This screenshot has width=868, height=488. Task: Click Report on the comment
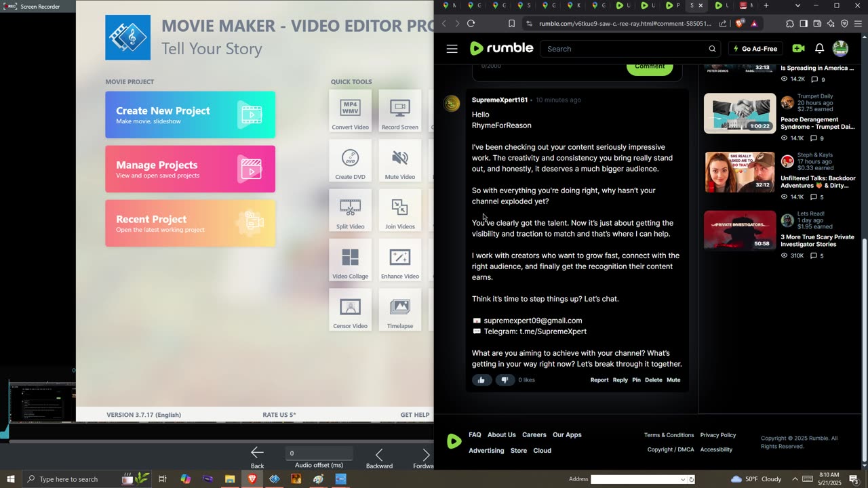pyautogui.click(x=599, y=380)
